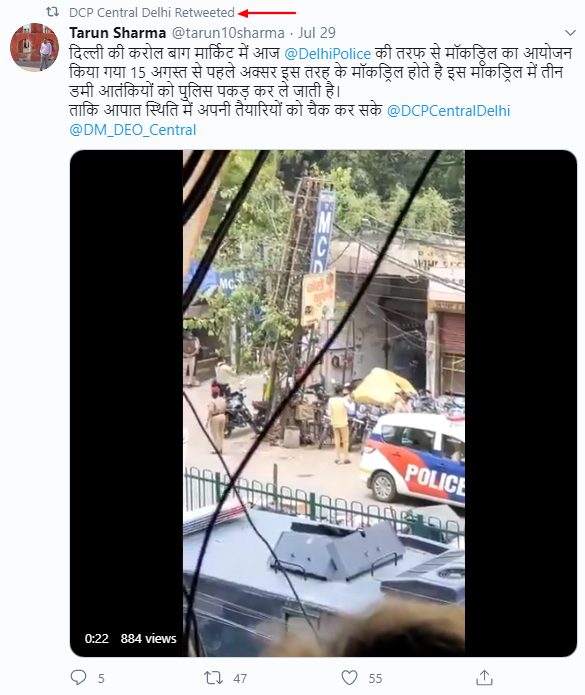Click the Tarun Sharma display name
This screenshot has width=585, height=695.
[117, 33]
